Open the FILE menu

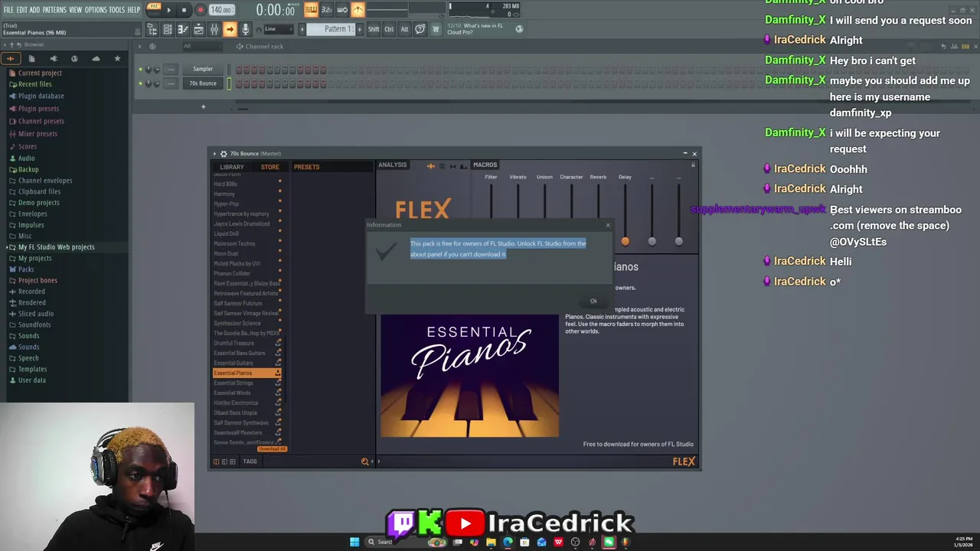[x=8, y=10]
